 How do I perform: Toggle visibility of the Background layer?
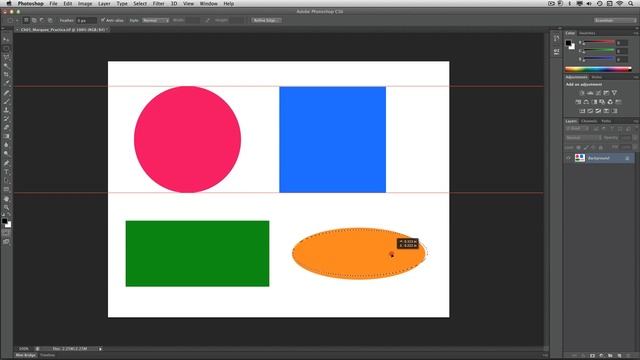point(569,158)
